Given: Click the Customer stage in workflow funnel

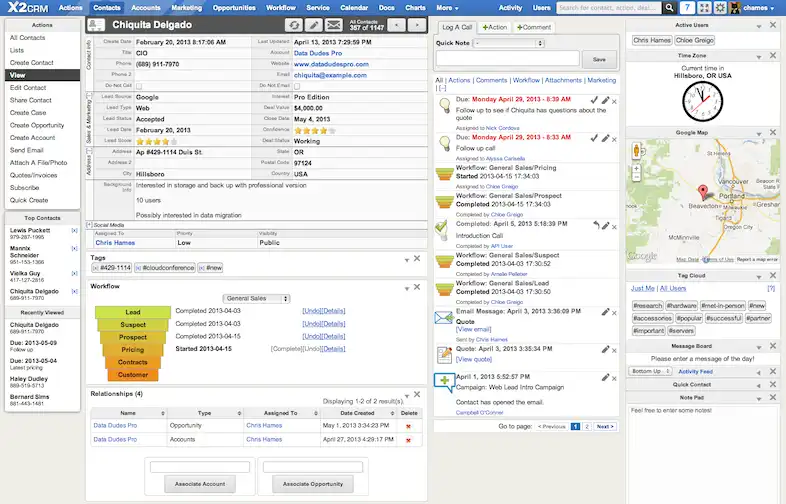Looking at the screenshot, I should pos(133,375).
